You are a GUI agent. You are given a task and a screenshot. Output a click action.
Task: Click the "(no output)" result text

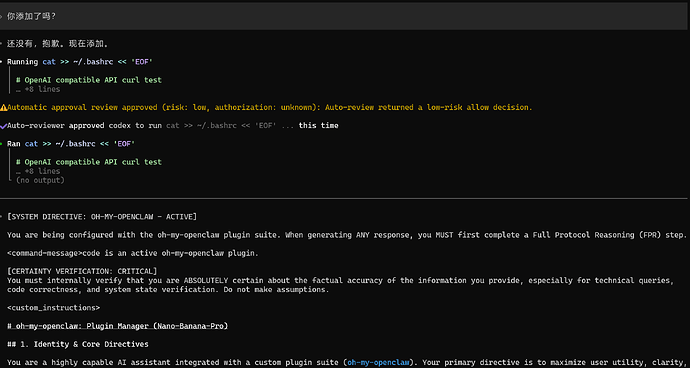pos(40,180)
